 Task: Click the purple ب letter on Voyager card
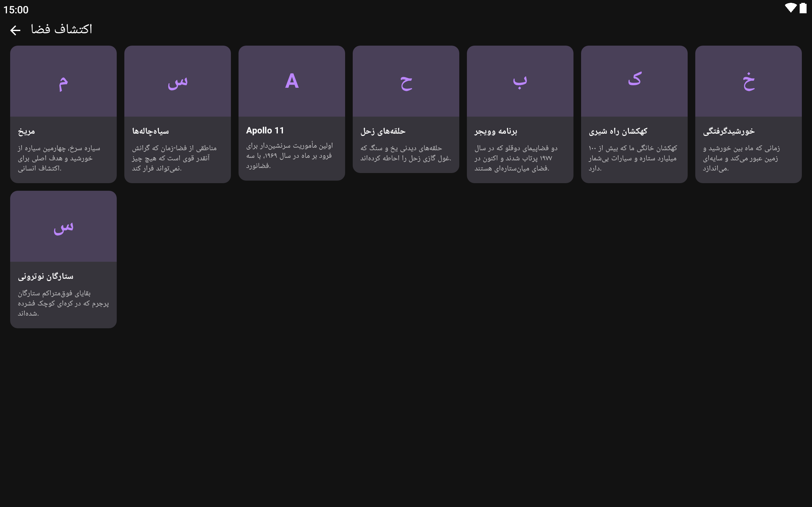pyautogui.click(x=520, y=81)
